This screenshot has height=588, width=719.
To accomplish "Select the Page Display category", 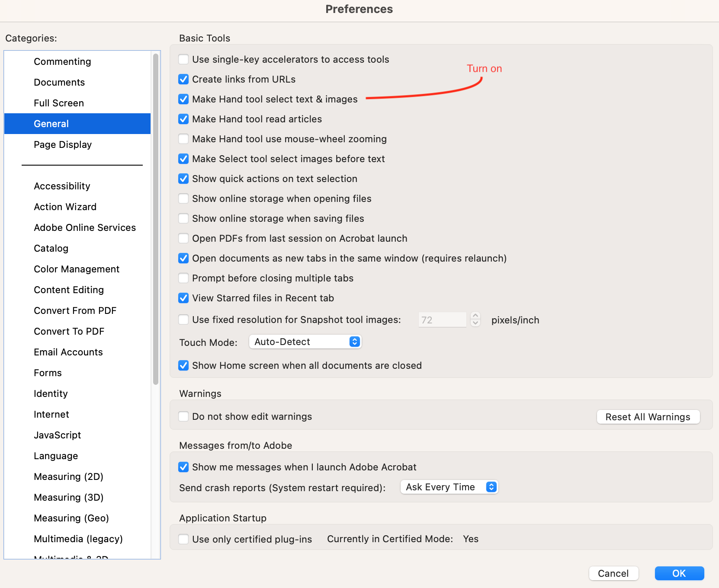I will tap(63, 144).
